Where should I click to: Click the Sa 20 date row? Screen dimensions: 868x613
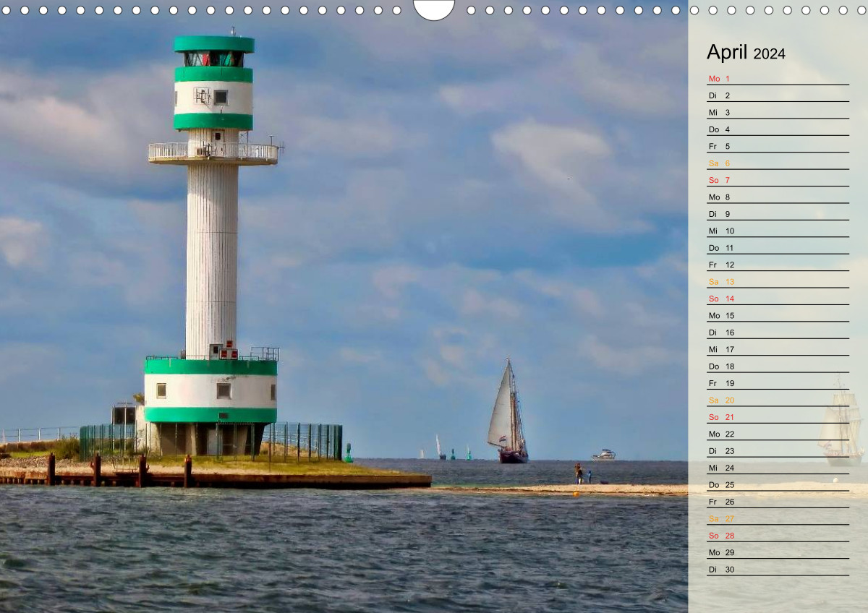pos(778,400)
